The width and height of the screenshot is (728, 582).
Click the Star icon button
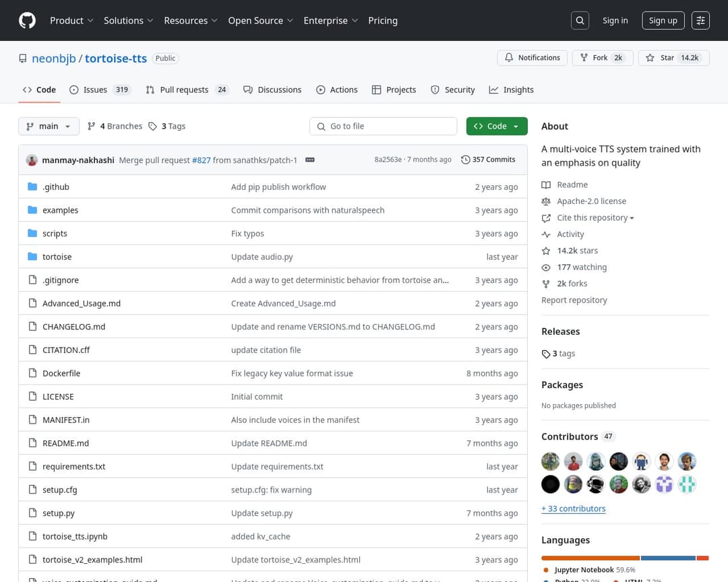point(650,57)
